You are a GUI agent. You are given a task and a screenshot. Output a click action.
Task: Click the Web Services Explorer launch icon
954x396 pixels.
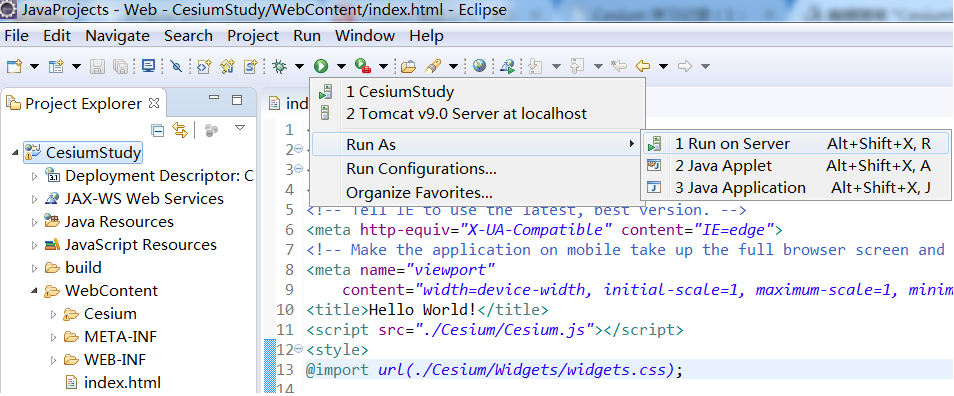507,66
